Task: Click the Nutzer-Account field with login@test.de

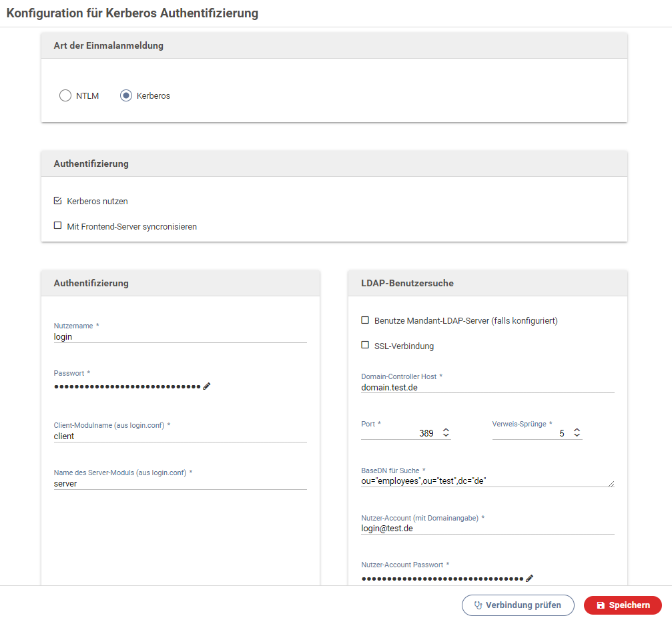Action: [487, 528]
